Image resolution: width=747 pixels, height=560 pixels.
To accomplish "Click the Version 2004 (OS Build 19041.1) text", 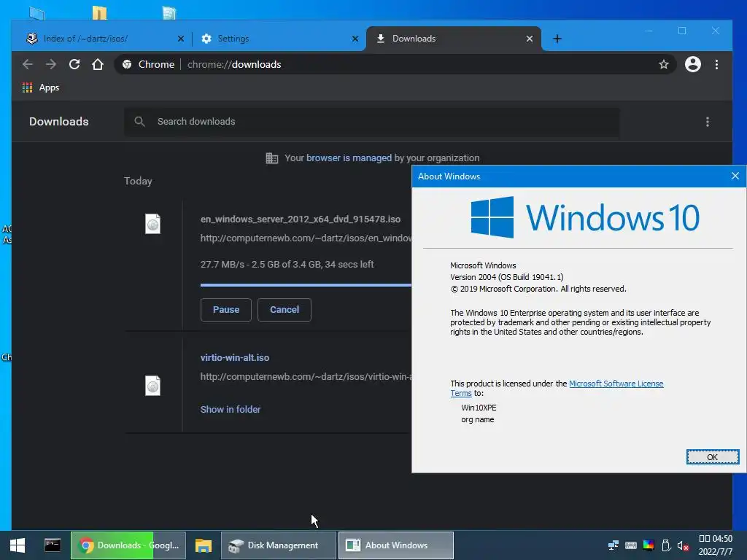I will [x=506, y=277].
